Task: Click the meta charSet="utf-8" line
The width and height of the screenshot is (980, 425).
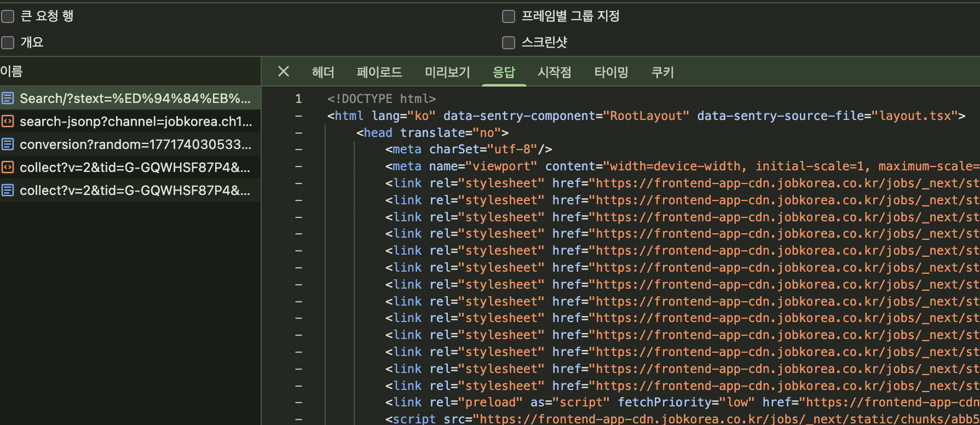Action: click(x=469, y=150)
